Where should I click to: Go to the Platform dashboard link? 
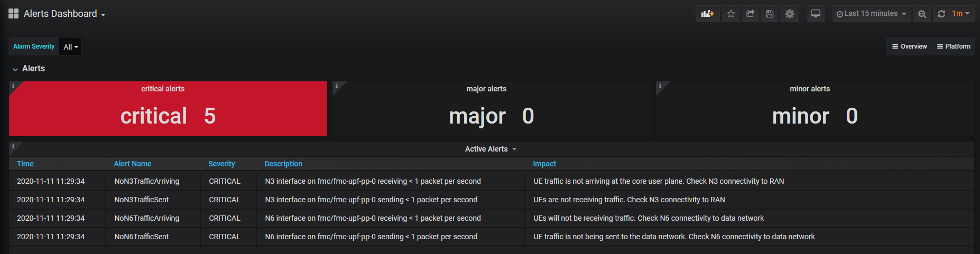954,46
